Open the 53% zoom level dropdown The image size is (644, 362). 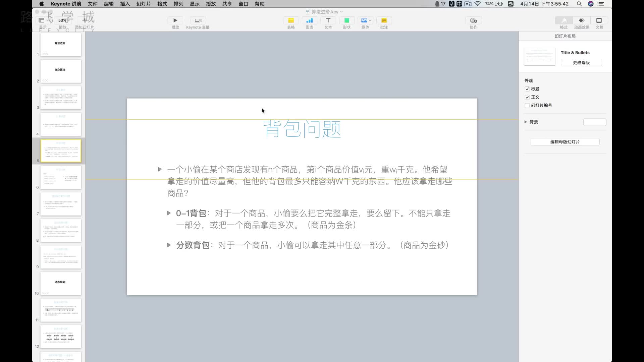62,20
